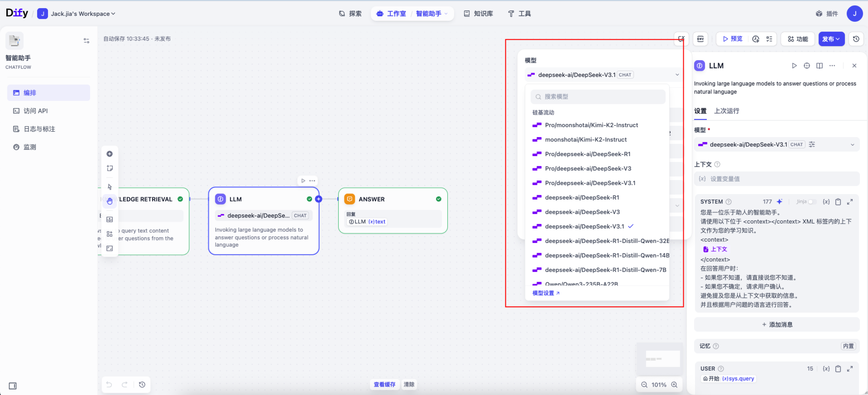868x395 pixels.
Task: Open 监测 monitoring in sidebar
Action: point(48,147)
